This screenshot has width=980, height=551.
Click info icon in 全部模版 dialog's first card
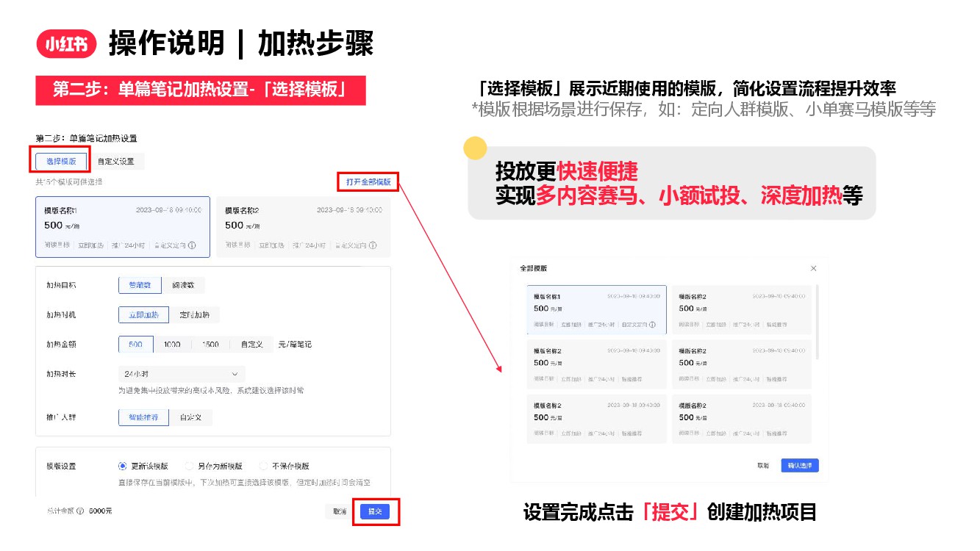point(652,325)
